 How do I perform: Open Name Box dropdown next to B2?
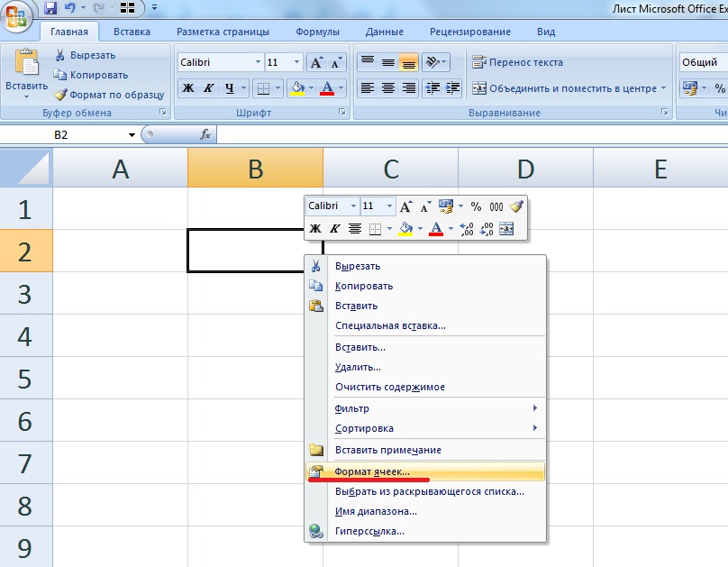132,135
